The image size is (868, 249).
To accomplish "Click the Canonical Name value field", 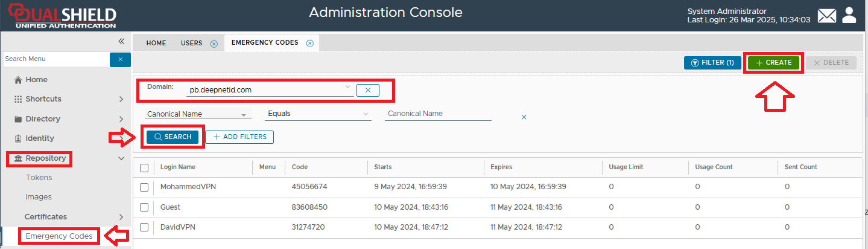I will (x=438, y=114).
